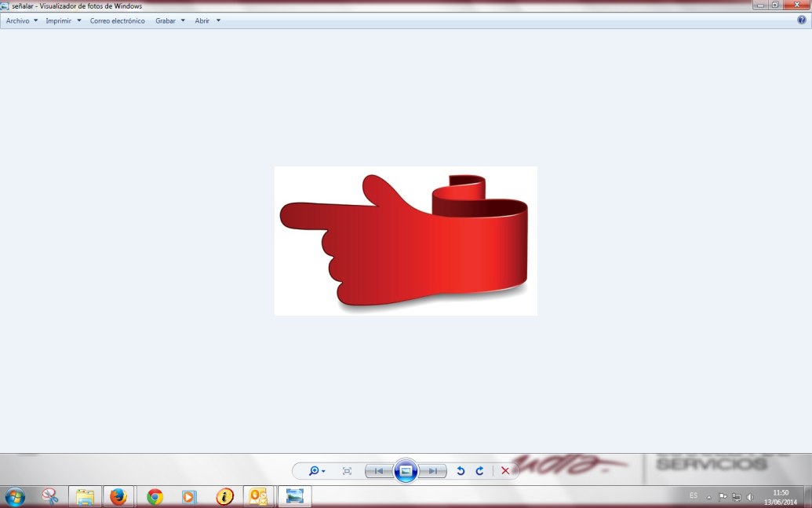Screen dimensions: 812x508
Task: Open Firefox from the taskbar
Action: point(118,496)
